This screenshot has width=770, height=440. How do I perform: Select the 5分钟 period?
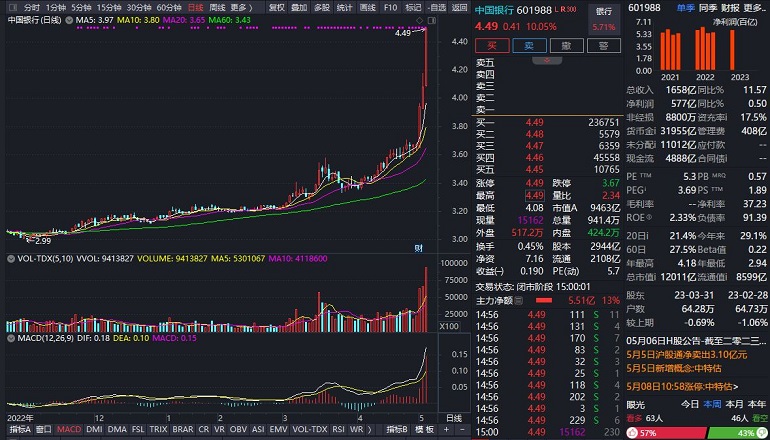tap(81, 7)
